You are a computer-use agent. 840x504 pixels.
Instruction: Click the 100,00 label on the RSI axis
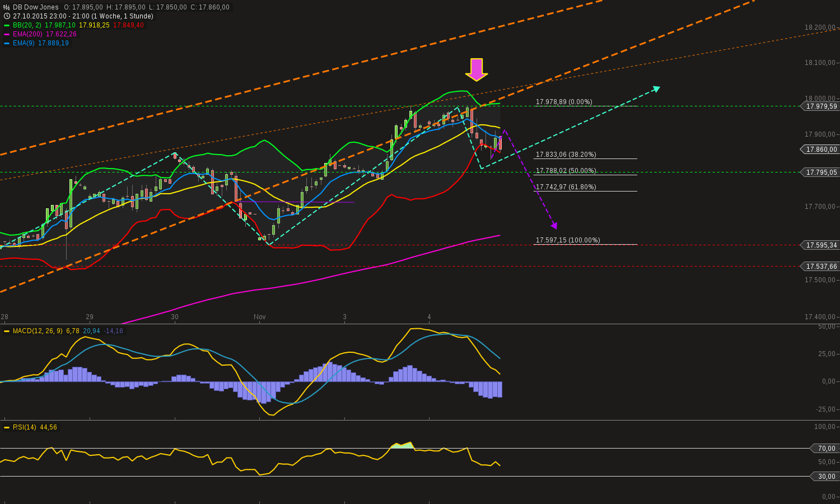click(824, 427)
